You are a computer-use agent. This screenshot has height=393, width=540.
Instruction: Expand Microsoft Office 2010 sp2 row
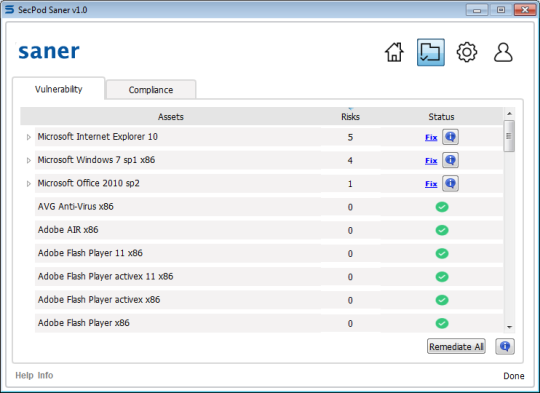[29, 184]
